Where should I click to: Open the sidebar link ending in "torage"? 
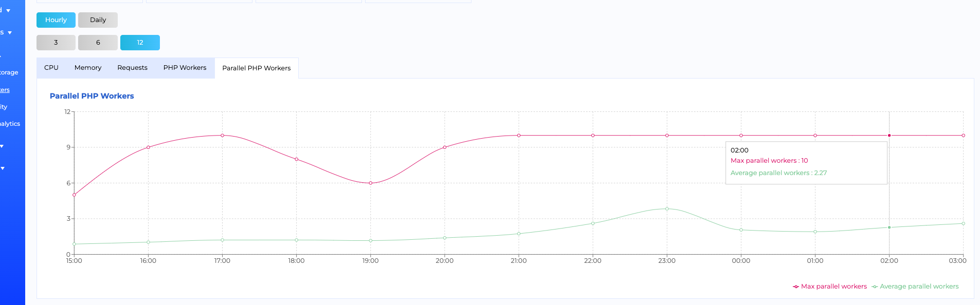coord(9,72)
